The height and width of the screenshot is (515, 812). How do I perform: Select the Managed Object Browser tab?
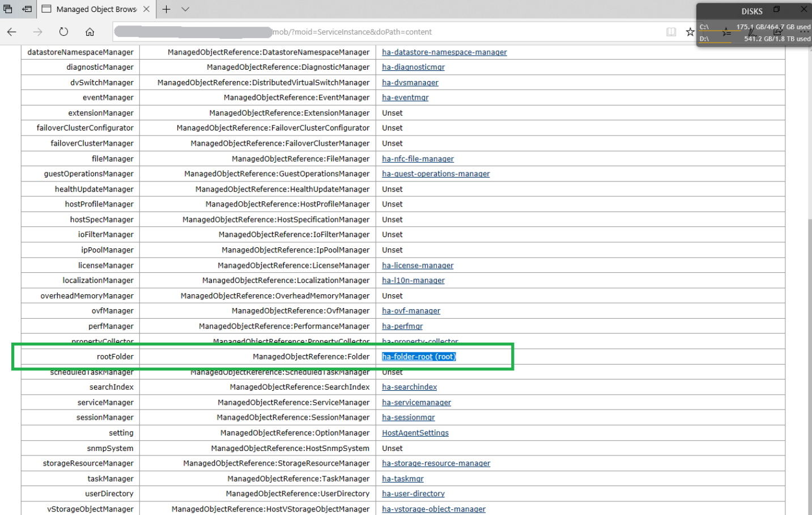click(93, 9)
